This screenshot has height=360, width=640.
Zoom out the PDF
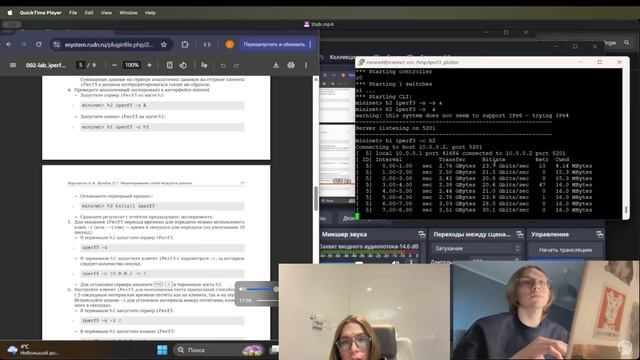[114, 65]
